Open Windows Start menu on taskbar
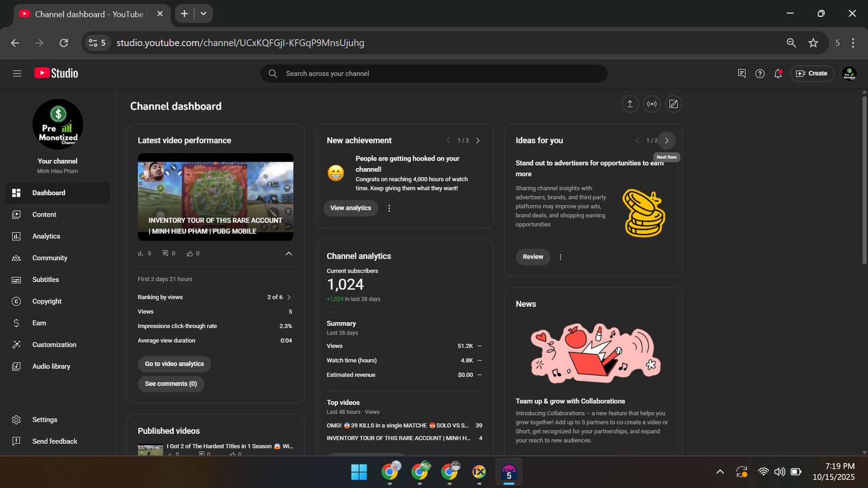 coord(359,472)
